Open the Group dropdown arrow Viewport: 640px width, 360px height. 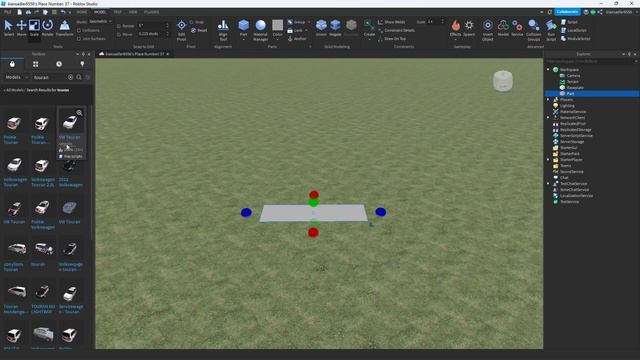(x=309, y=22)
